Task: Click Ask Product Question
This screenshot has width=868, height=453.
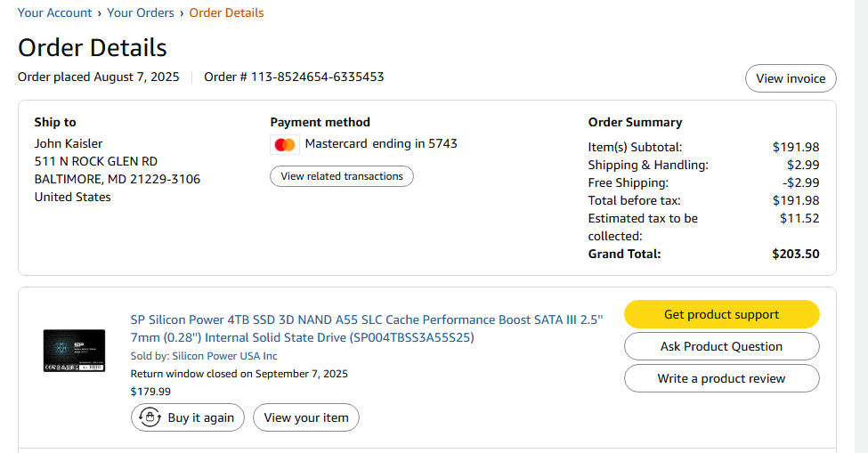Action: (x=721, y=346)
